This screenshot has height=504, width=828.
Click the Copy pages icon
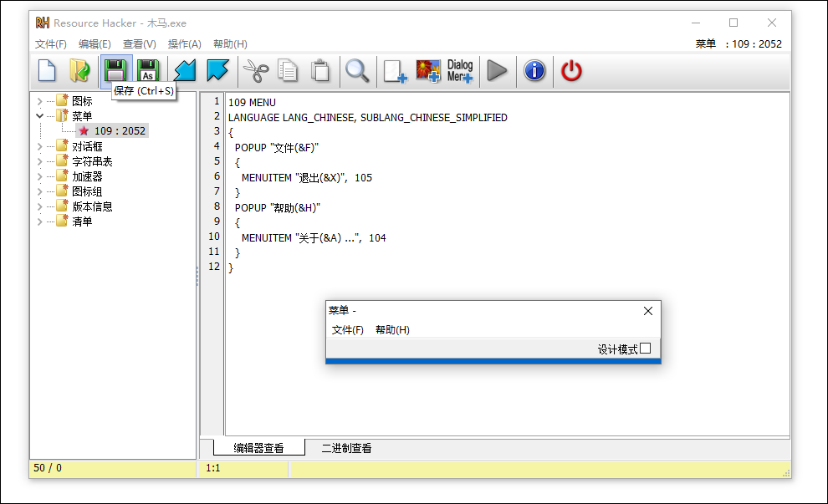[x=288, y=71]
